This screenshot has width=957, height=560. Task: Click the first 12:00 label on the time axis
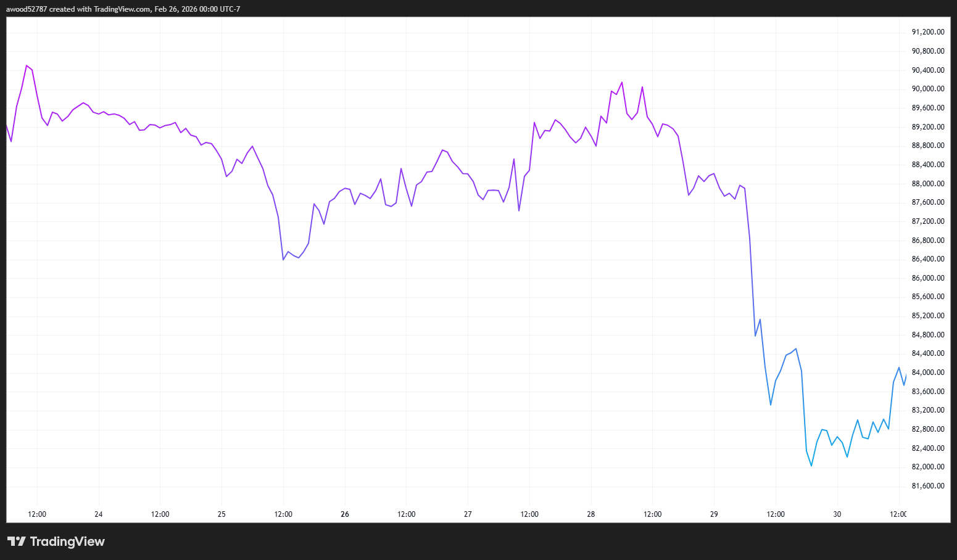tap(36, 514)
